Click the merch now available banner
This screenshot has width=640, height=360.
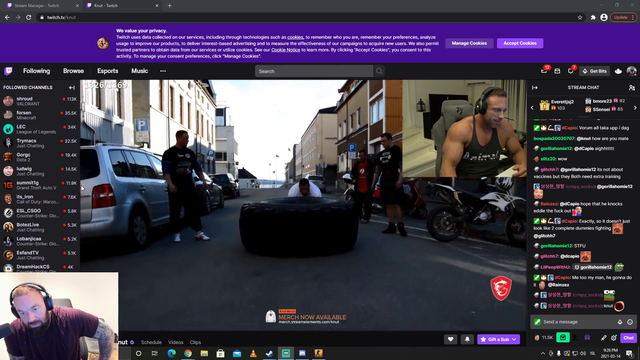[306, 317]
